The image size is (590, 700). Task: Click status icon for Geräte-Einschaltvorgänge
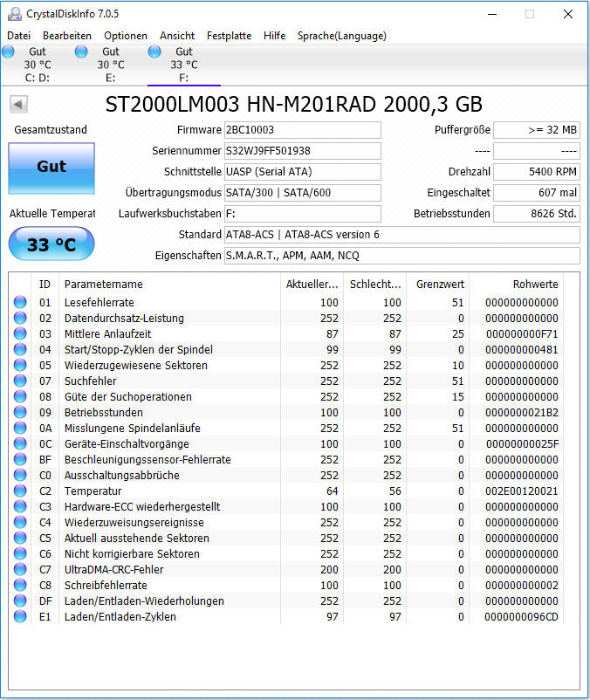pos(20,443)
